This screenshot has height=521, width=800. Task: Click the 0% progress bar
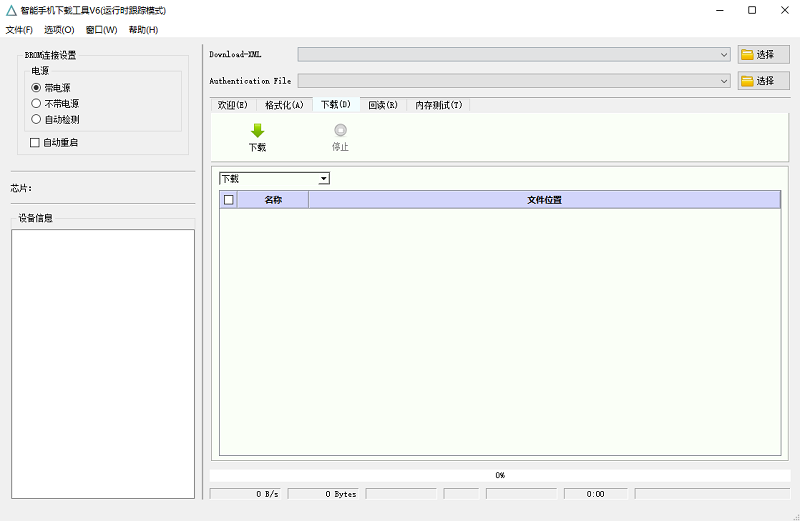[500, 475]
